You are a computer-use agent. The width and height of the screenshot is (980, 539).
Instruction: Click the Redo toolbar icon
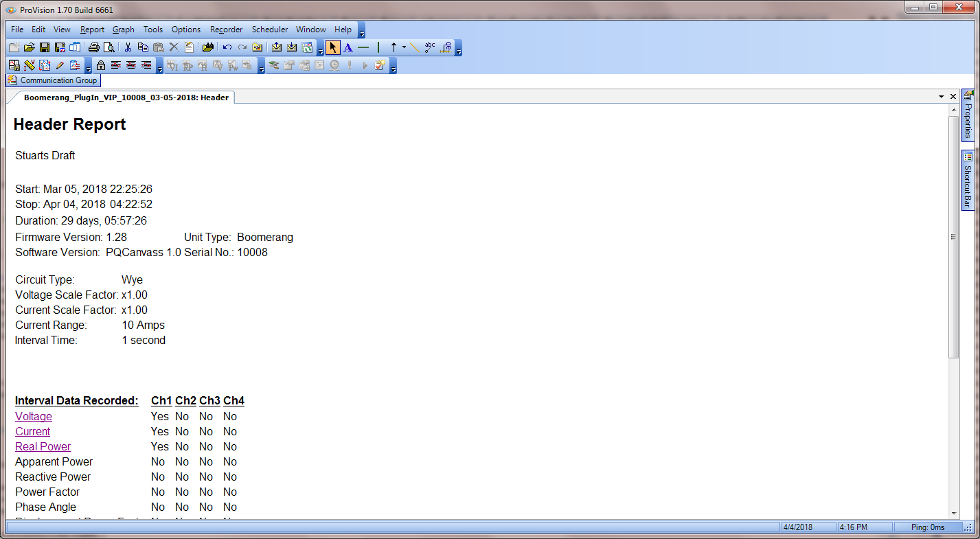(242, 47)
